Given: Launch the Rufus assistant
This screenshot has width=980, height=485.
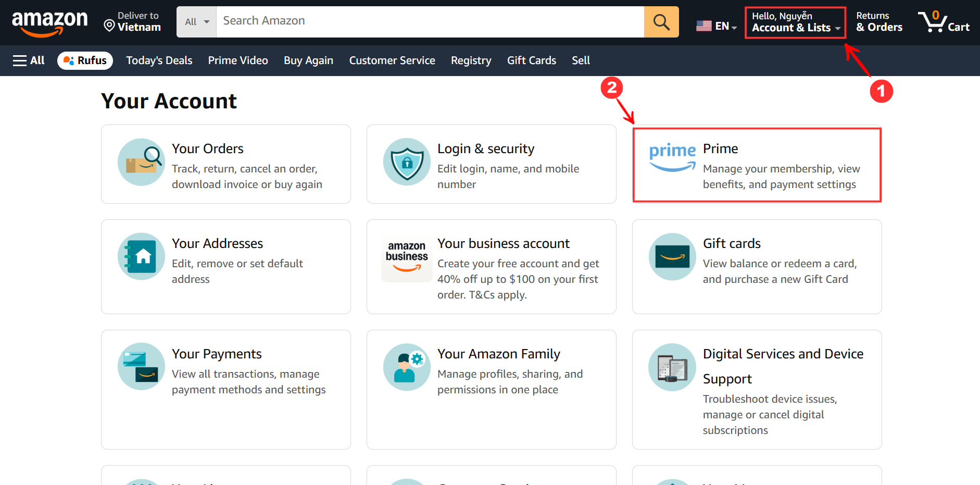Looking at the screenshot, I should pos(85,60).
